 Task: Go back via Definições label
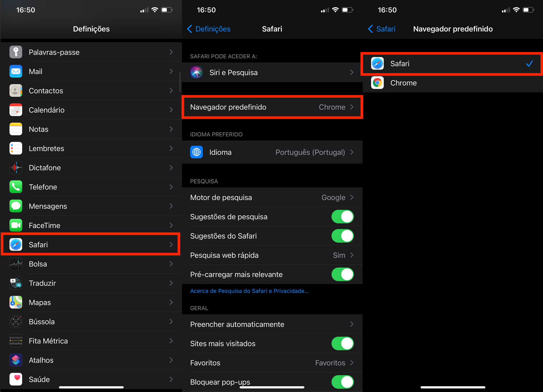tap(213, 29)
